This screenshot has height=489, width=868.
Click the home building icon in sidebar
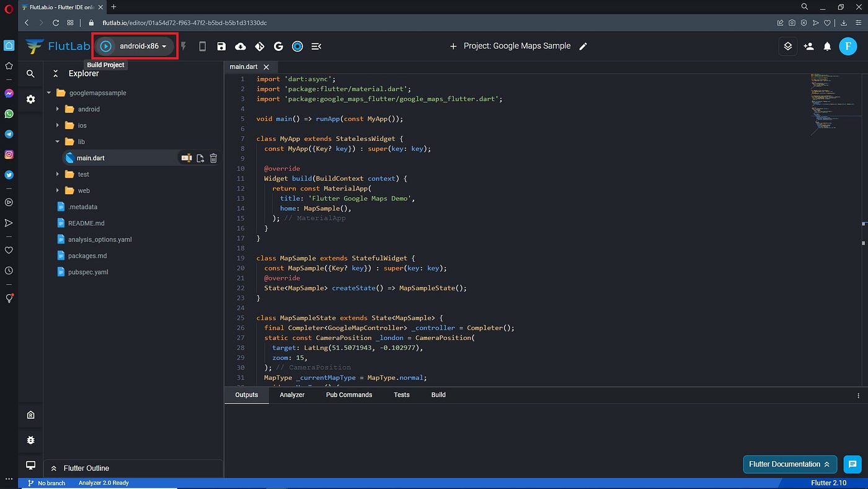click(x=30, y=415)
